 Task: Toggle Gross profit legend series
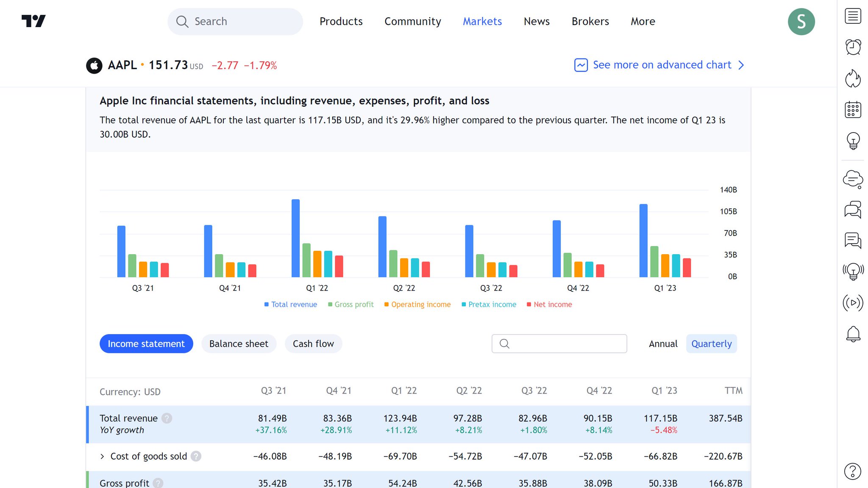click(351, 305)
